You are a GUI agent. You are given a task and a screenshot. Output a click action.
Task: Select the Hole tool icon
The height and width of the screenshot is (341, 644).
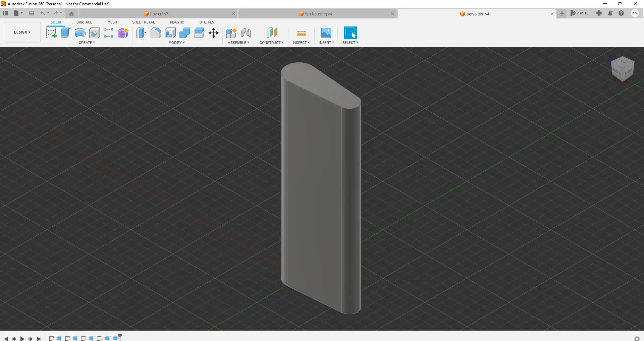[94, 33]
